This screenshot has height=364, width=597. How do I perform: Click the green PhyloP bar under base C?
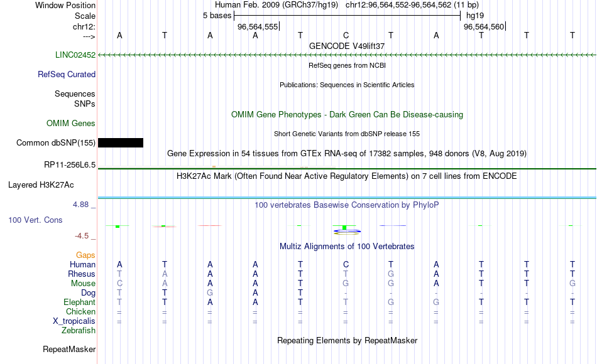pyautogui.click(x=344, y=227)
